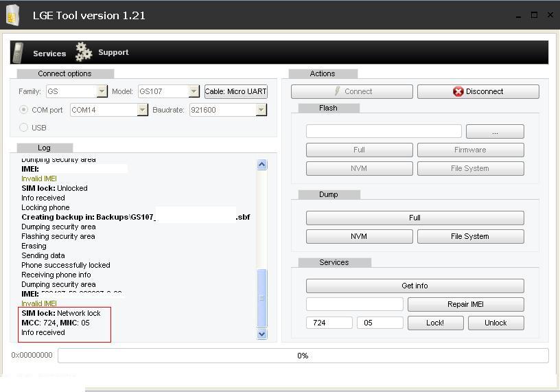Click the 0% progress bar
560x392 pixels.
tap(303, 356)
